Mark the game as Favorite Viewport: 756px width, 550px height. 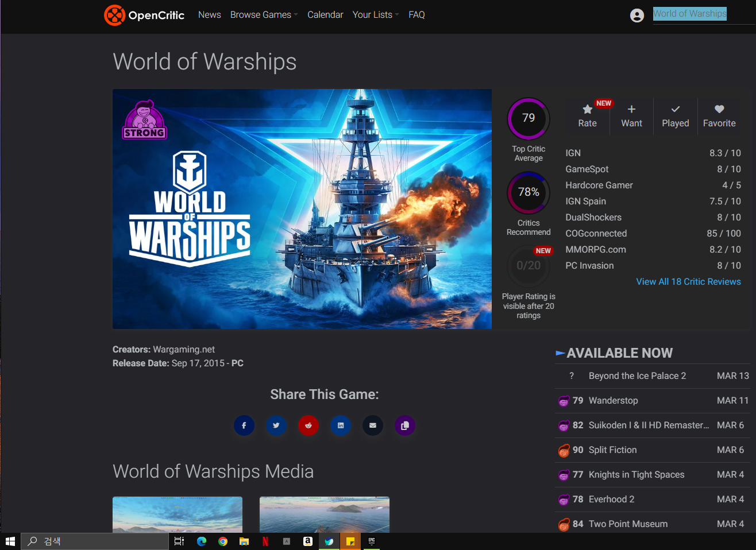tap(719, 116)
